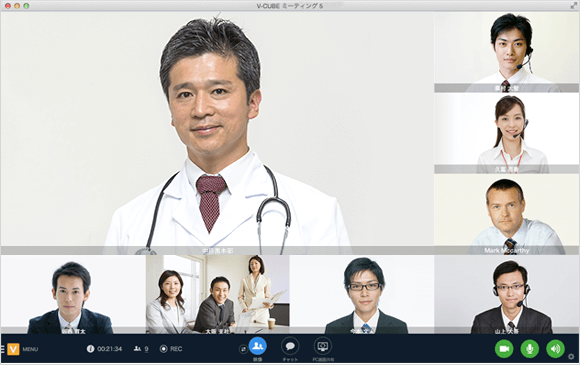
Task: Select bottom-right man with headset and glasses
Action: pos(507,294)
